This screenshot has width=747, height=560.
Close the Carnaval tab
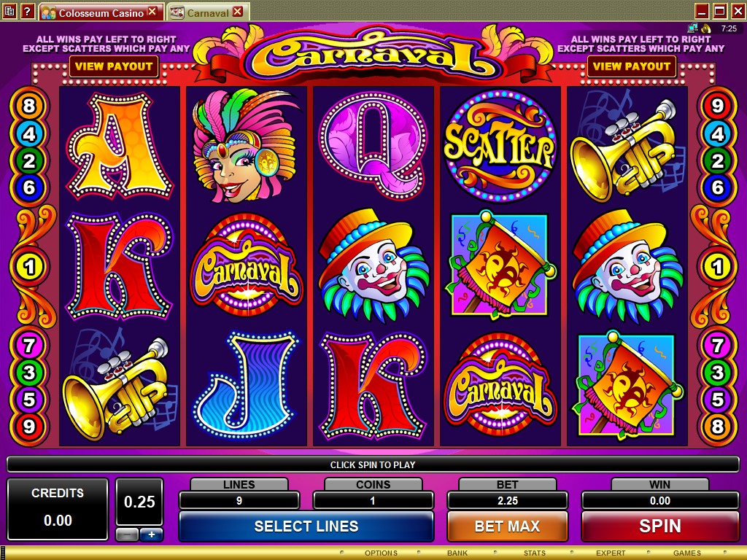238,11
